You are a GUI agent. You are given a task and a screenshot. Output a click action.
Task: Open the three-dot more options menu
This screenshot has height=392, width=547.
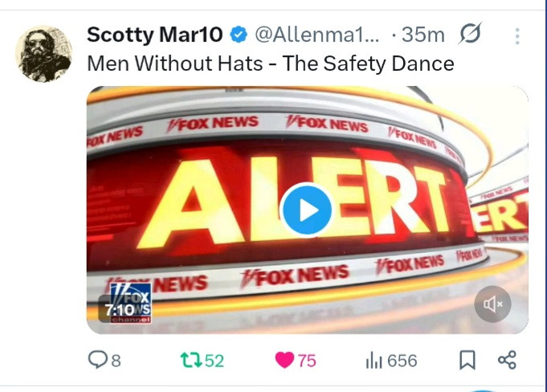point(517,36)
